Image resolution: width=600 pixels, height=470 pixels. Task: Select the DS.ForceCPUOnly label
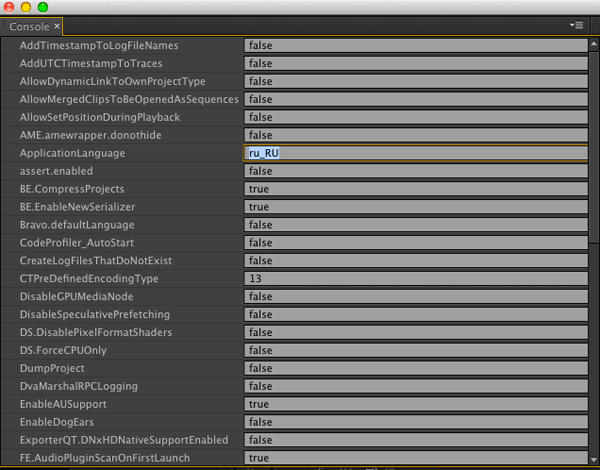[63, 351]
